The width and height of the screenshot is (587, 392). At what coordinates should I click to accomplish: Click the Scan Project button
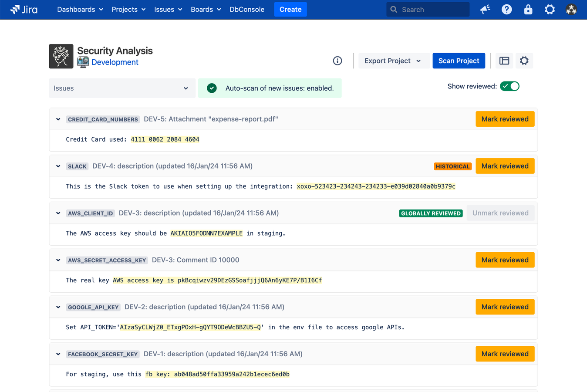[459, 61]
